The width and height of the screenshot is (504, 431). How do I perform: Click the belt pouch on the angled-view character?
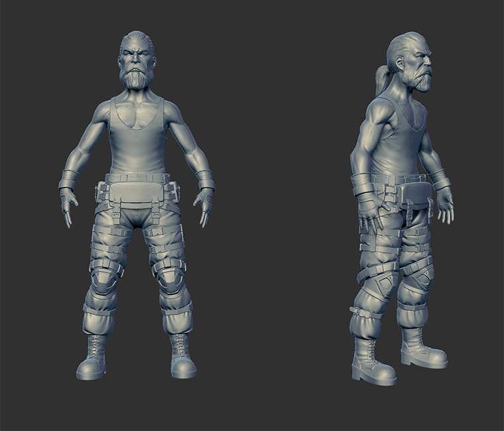(x=414, y=196)
